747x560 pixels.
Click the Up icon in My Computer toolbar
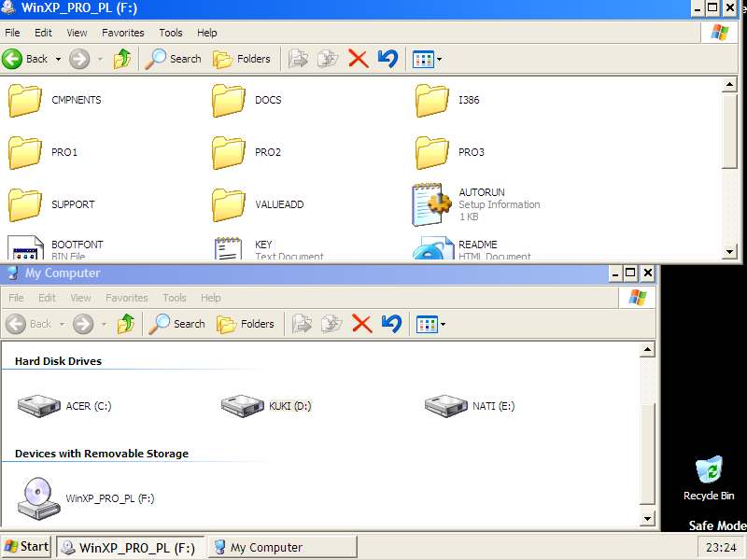pyautogui.click(x=126, y=324)
